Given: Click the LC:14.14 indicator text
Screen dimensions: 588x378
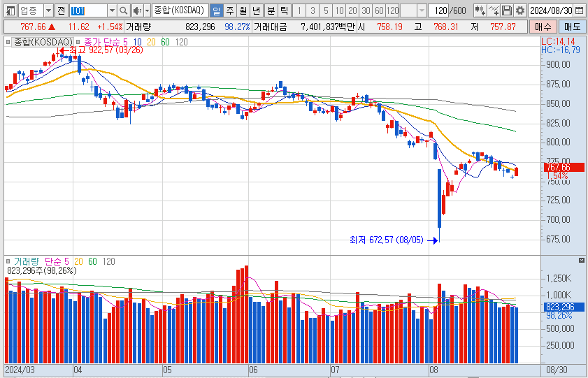Looking at the screenshot, I should [x=559, y=41].
